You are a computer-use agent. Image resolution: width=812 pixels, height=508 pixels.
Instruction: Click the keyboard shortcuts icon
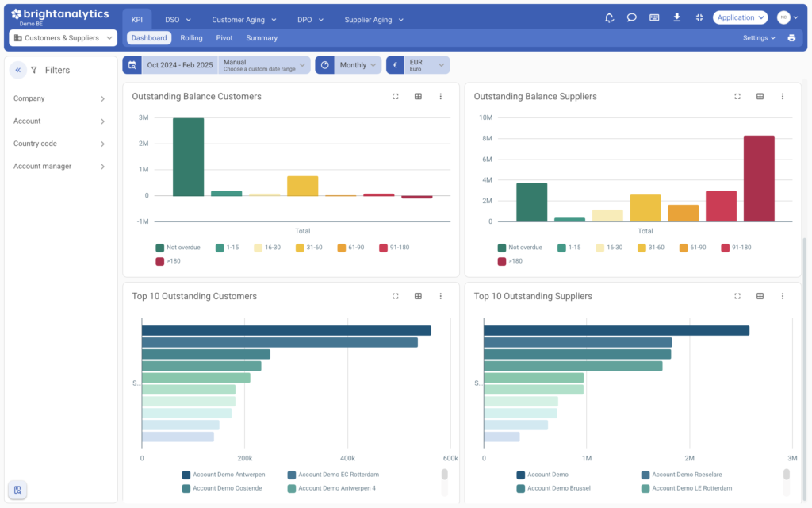[654, 17]
